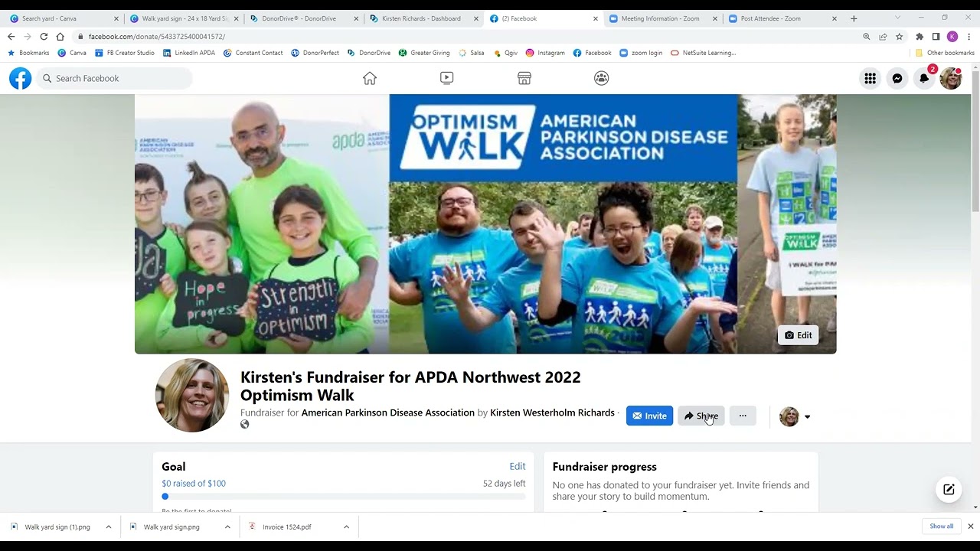
Task: Open the DonorPerfect bookmark
Action: click(x=315, y=53)
